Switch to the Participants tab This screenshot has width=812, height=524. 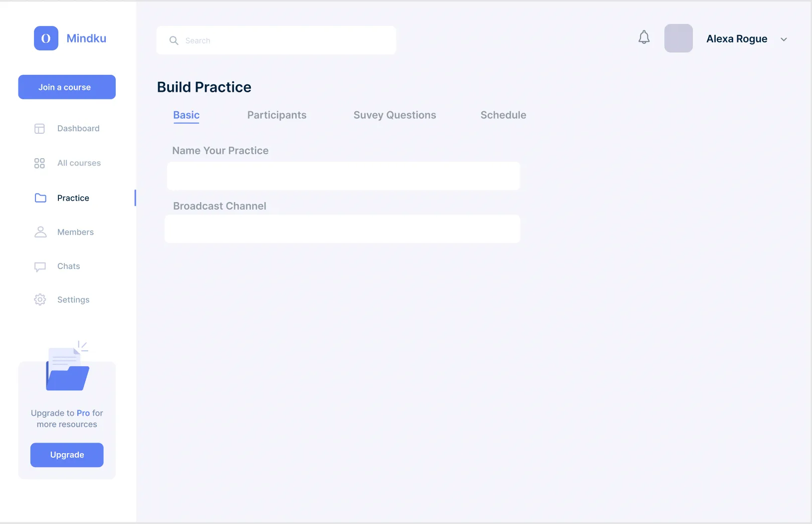[276, 115]
